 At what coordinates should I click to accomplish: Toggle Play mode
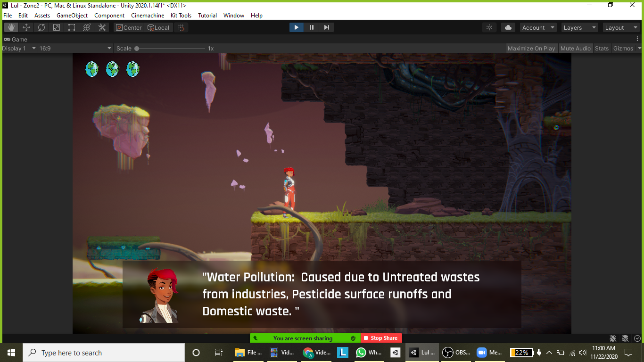(x=297, y=27)
